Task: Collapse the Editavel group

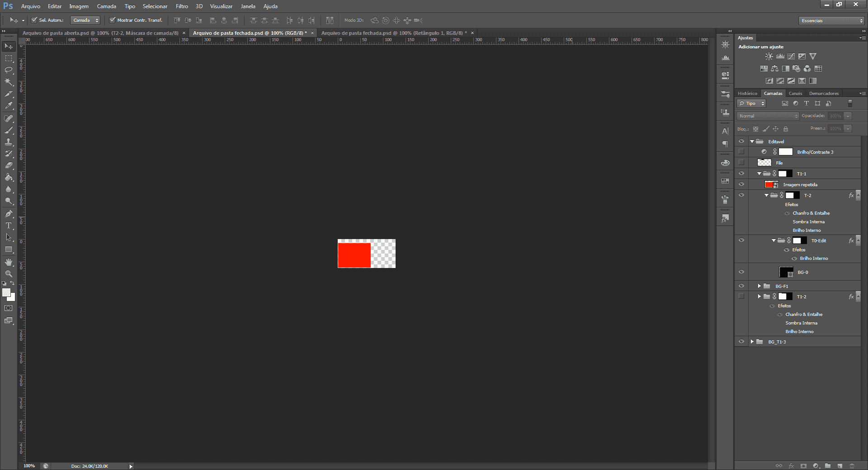Action: (752, 141)
